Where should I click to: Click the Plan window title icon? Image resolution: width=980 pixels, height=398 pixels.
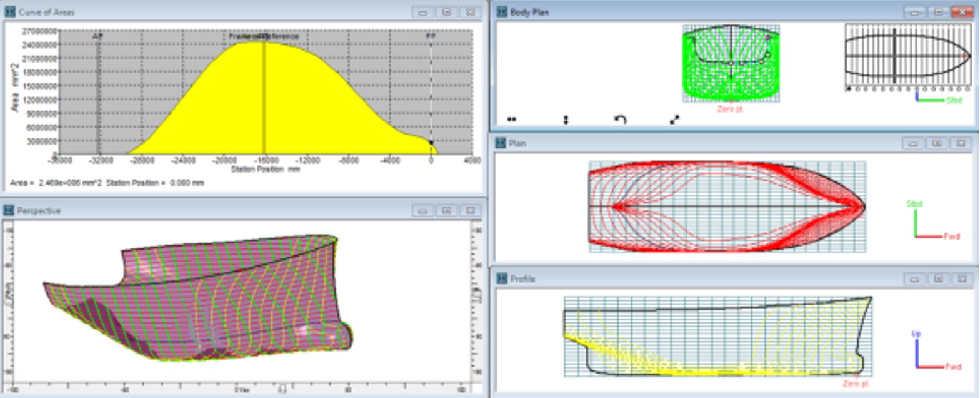501,143
